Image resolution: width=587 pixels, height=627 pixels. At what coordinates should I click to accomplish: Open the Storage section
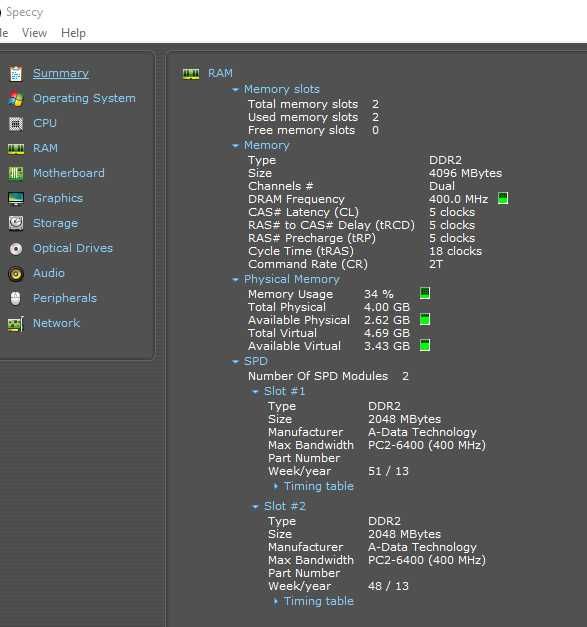point(56,223)
